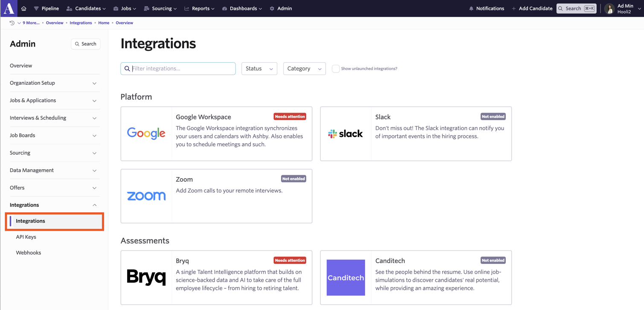This screenshot has height=310, width=644.
Task: Click Google Workspace Needs attention badge
Action: (290, 116)
